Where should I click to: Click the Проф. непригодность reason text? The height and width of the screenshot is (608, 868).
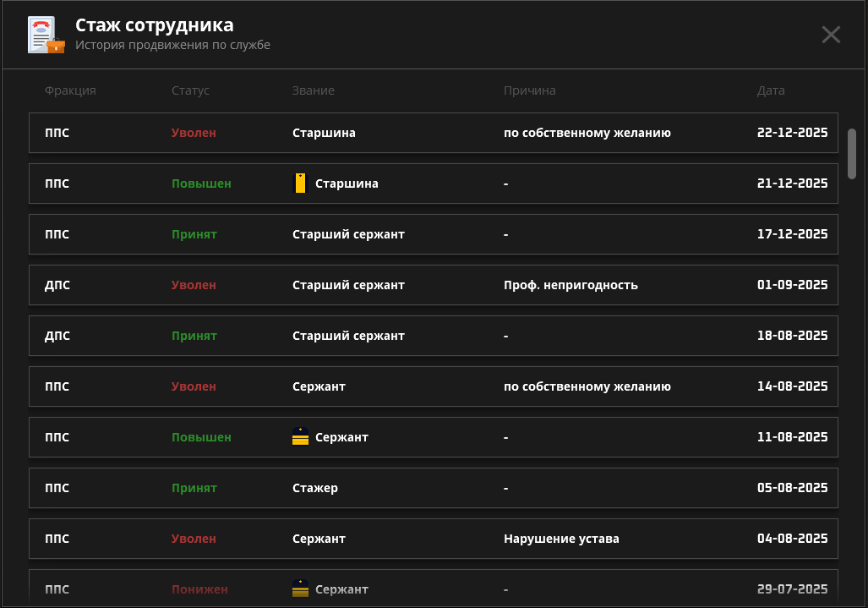(570, 285)
